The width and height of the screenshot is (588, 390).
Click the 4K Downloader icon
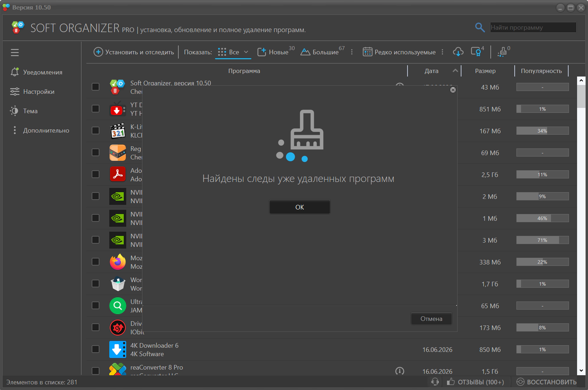click(x=117, y=349)
